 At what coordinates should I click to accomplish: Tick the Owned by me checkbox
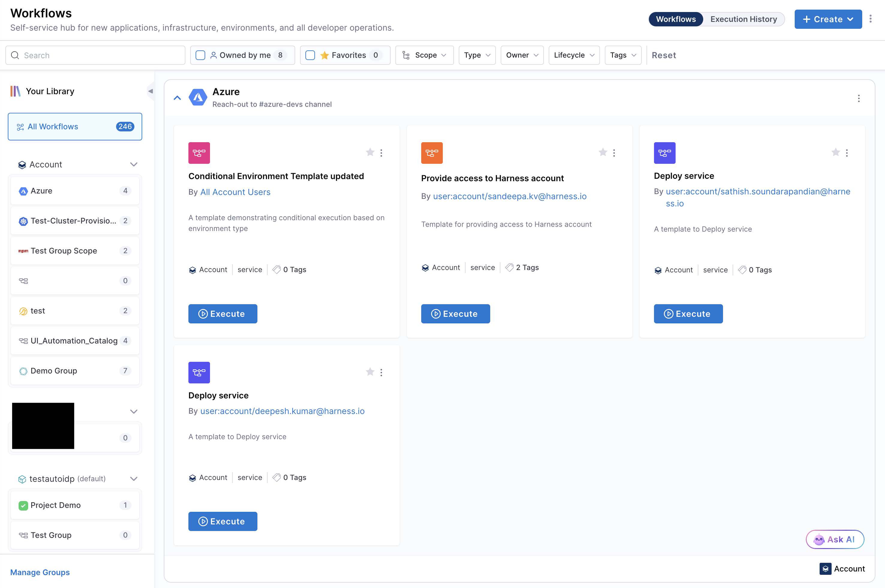click(x=201, y=55)
